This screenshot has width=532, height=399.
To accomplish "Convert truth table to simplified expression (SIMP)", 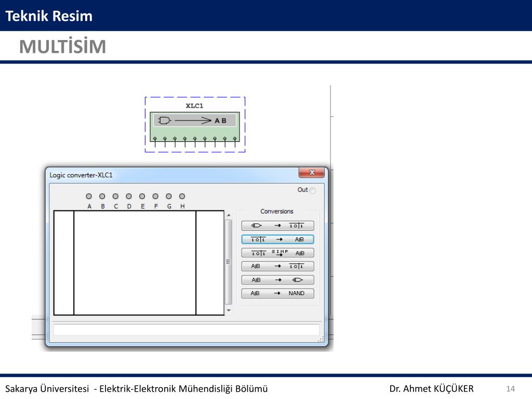I will click(x=277, y=253).
